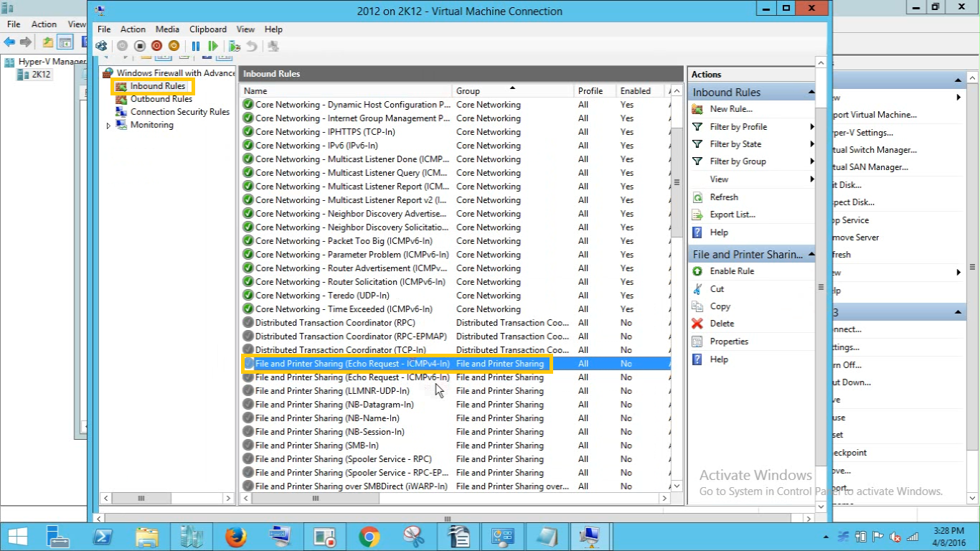Sort rules by the Enabled column header
The height and width of the screenshot is (551, 980).
[636, 91]
